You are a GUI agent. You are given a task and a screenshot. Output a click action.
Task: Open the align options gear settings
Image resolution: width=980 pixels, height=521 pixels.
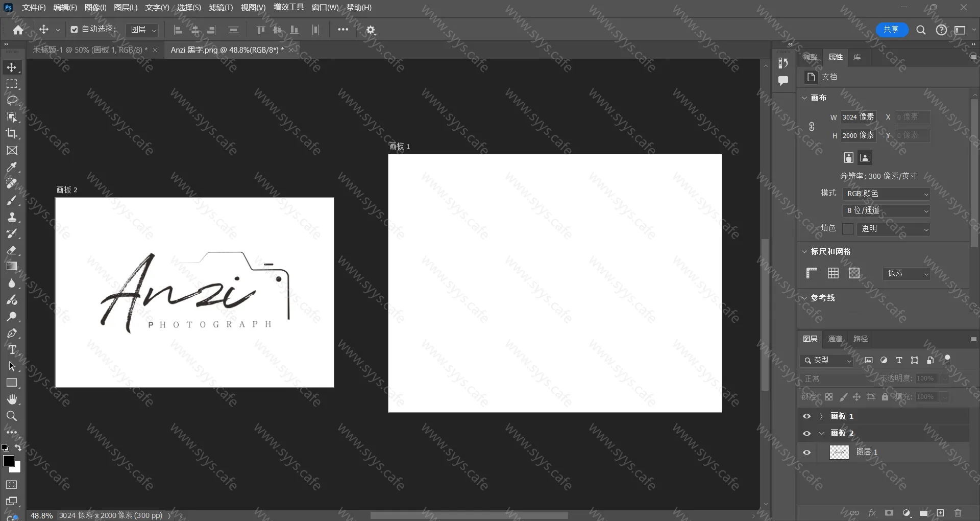371,30
